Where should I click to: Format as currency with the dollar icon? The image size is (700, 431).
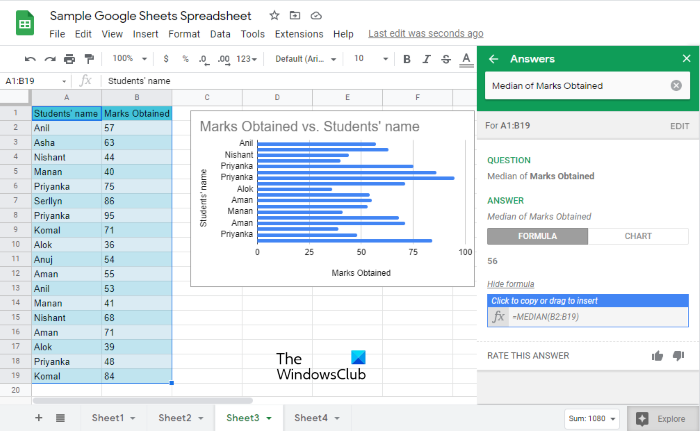click(166, 59)
